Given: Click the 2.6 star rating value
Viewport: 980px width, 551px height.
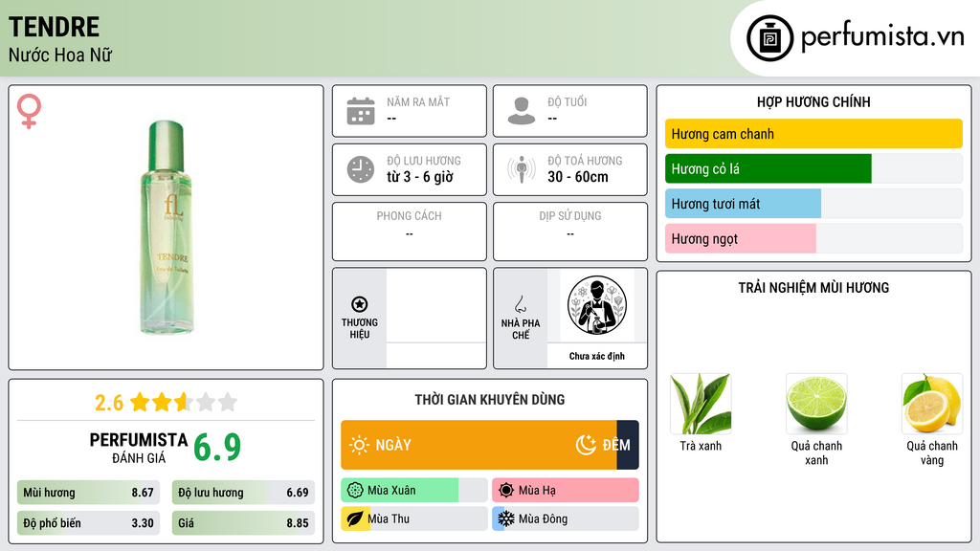Looking at the screenshot, I should pyautogui.click(x=109, y=403).
